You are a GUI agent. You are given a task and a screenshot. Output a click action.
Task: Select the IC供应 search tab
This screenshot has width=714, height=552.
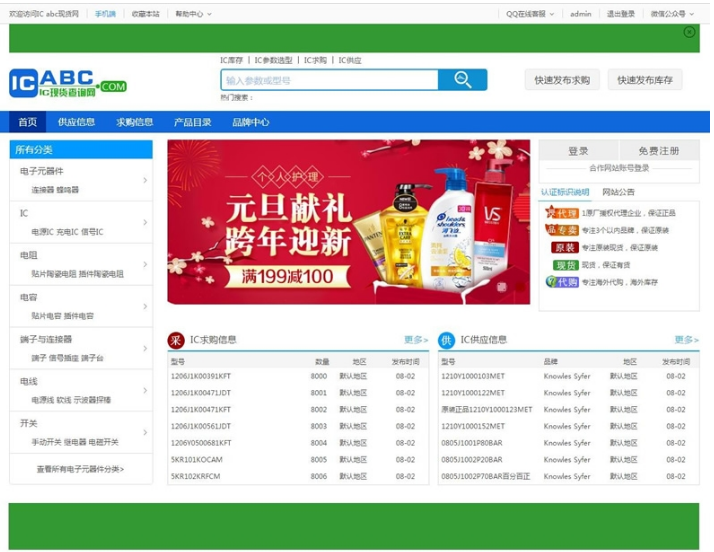pyautogui.click(x=350, y=60)
